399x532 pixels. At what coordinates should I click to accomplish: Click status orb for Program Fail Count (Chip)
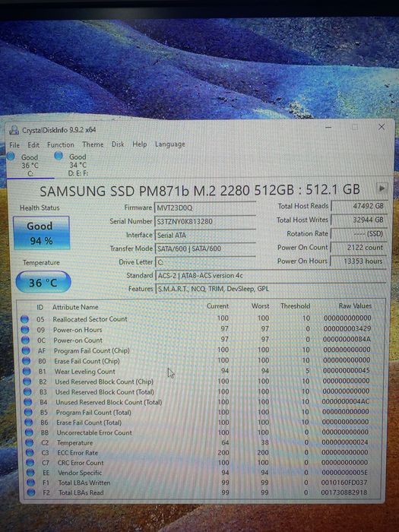[26, 350]
